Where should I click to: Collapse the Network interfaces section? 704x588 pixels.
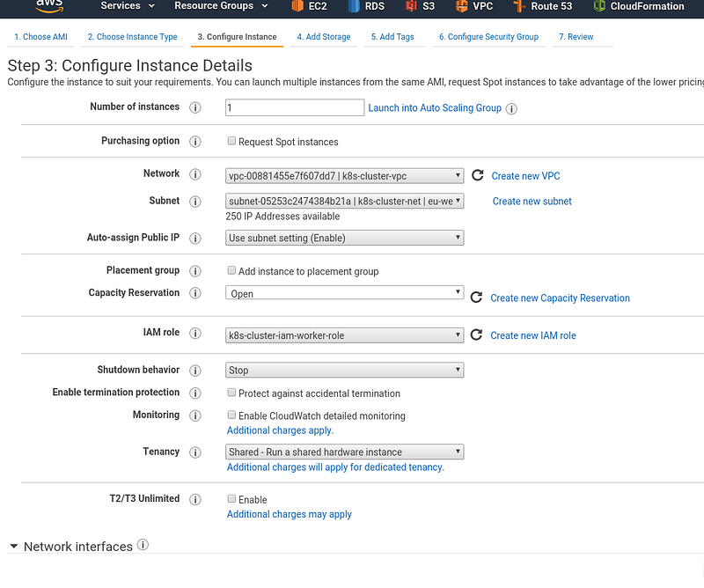pyautogui.click(x=14, y=547)
